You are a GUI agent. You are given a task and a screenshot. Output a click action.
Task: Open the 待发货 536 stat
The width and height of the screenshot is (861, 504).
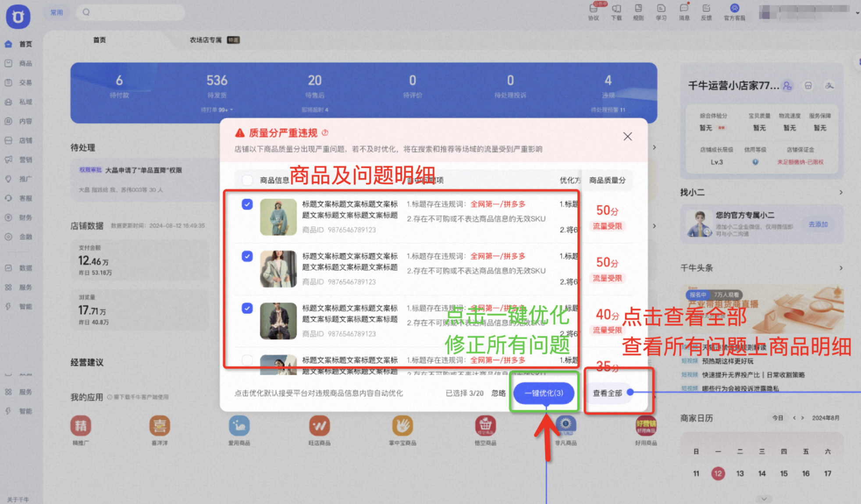click(217, 86)
